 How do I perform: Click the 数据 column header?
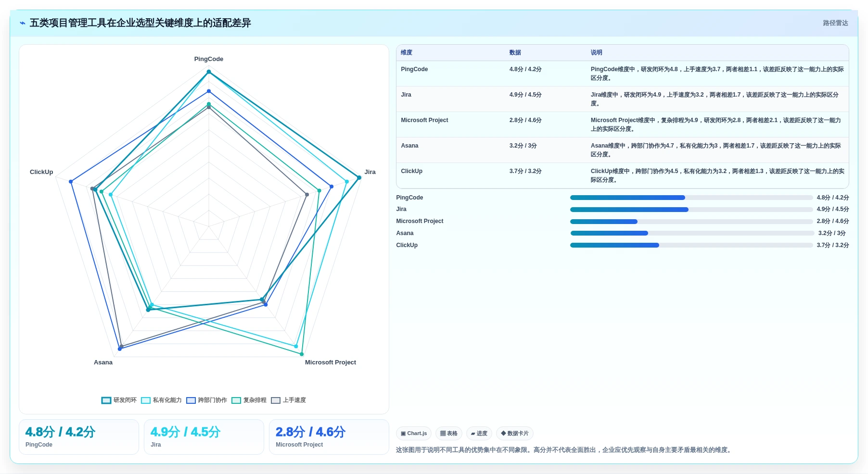click(x=515, y=52)
